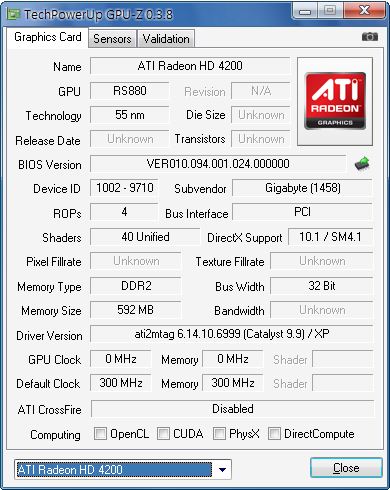Screen dimensions: 390x490
Task: Click the Release Date Unknown field
Action: 130,139
